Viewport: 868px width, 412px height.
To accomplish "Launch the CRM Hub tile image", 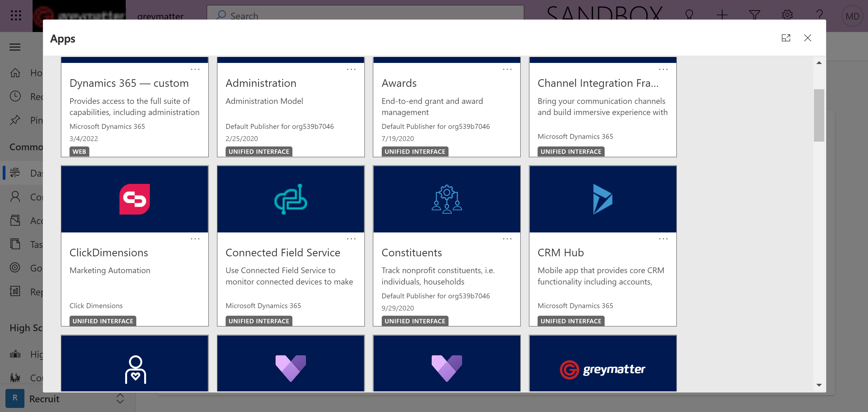I will tap(603, 199).
